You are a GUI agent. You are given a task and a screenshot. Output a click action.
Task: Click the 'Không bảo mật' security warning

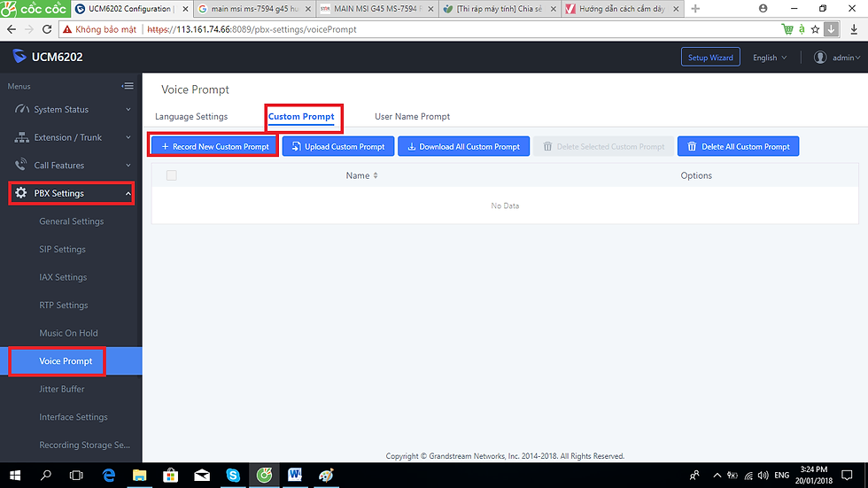[x=99, y=29]
